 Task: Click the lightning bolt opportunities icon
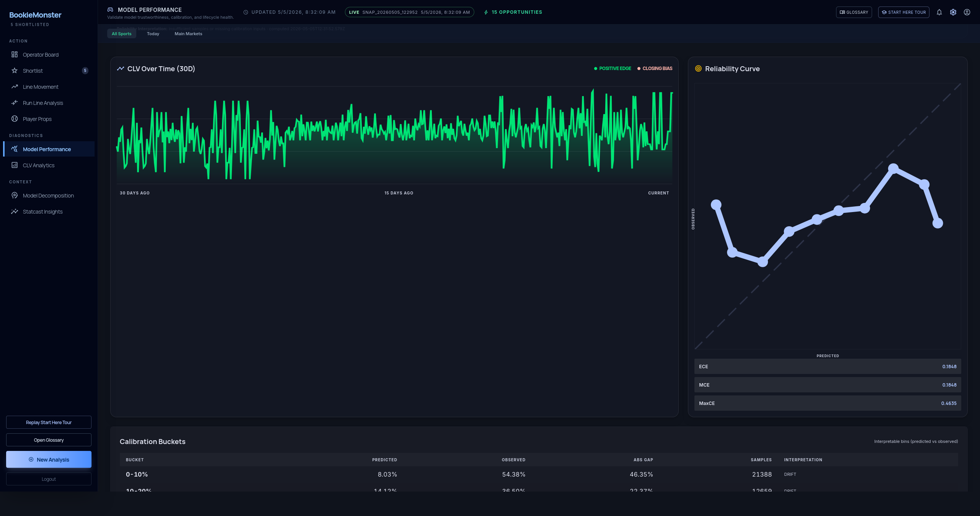(486, 12)
